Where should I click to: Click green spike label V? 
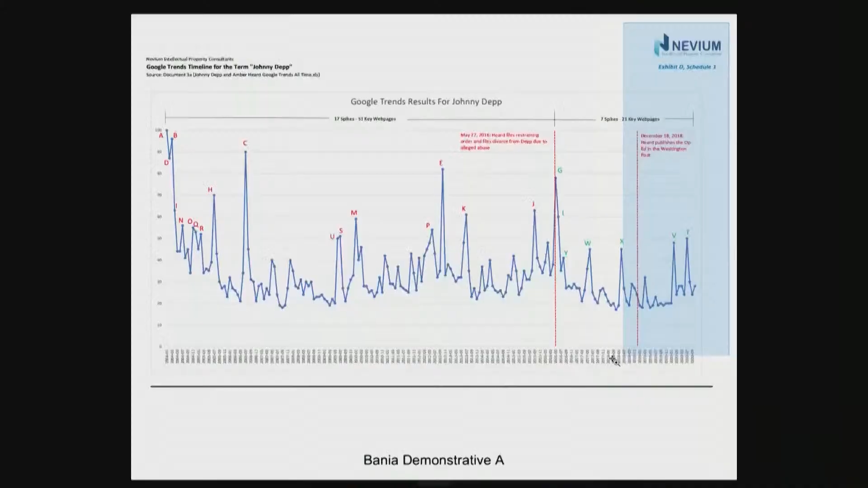(x=674, y=236)
